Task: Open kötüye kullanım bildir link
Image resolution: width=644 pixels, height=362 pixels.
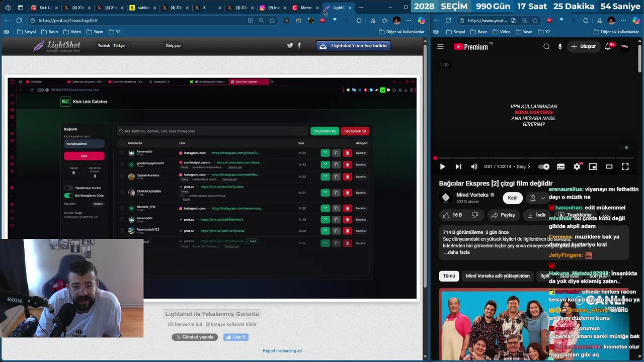Action: pos(230,324)
